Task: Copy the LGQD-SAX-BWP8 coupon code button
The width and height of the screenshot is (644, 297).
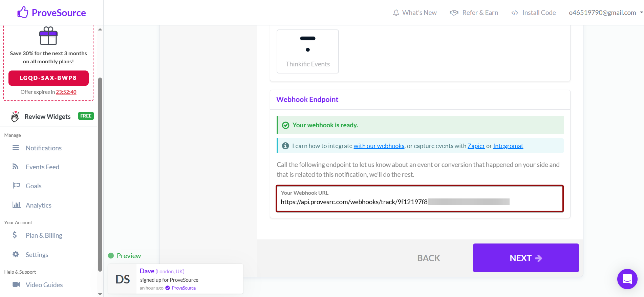Action: tap(48, 78)
